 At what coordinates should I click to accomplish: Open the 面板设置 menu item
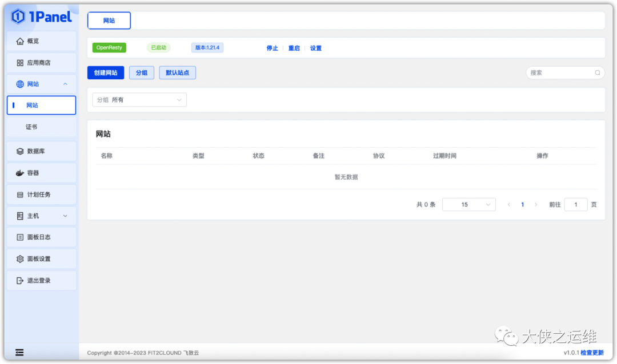[41, 258]
